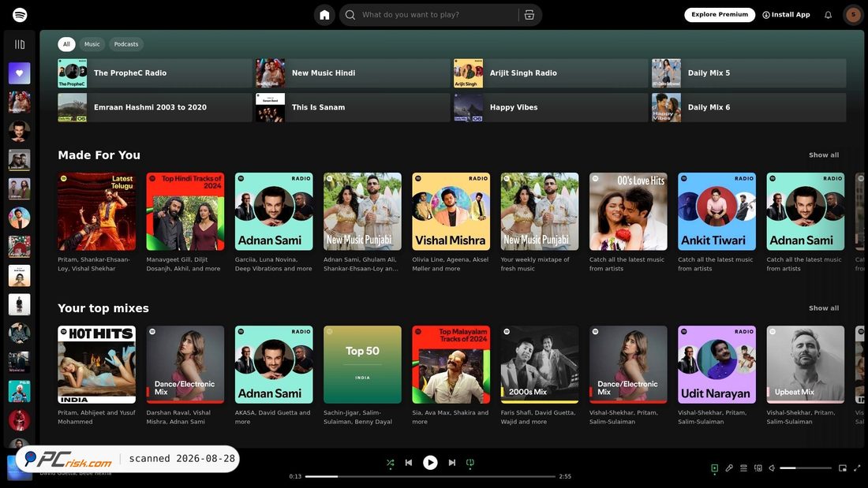Open the playback queue
This screenshot has height=488, width=868.
point(743,468)
